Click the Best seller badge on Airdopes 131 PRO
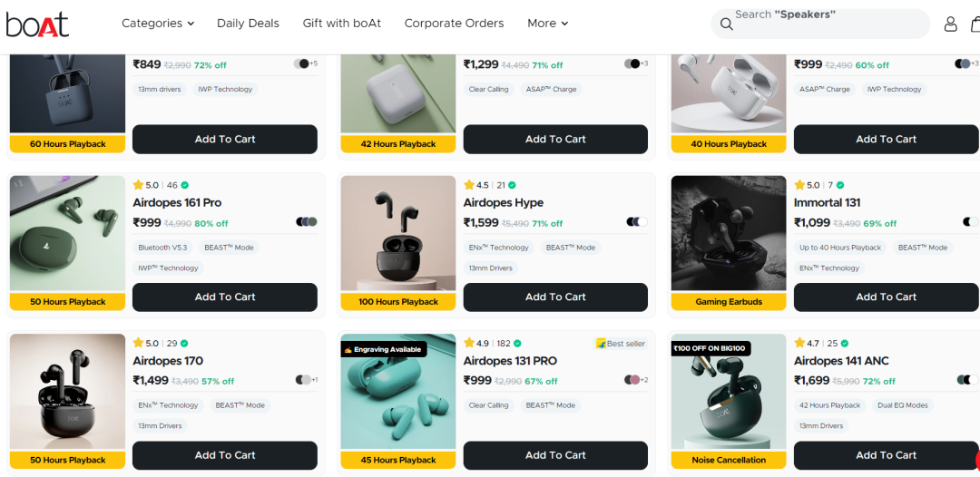 (x=621, y=344)
